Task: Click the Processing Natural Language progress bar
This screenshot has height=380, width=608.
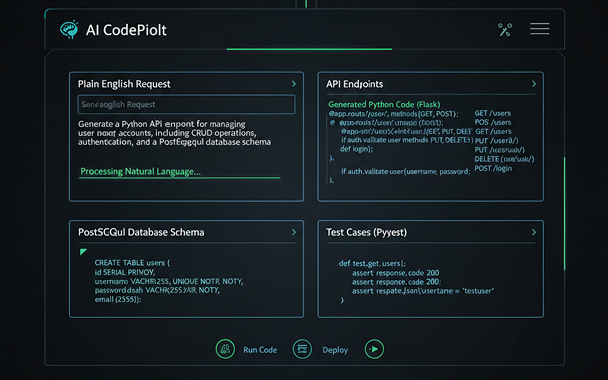Action: [x=179, y=178]
